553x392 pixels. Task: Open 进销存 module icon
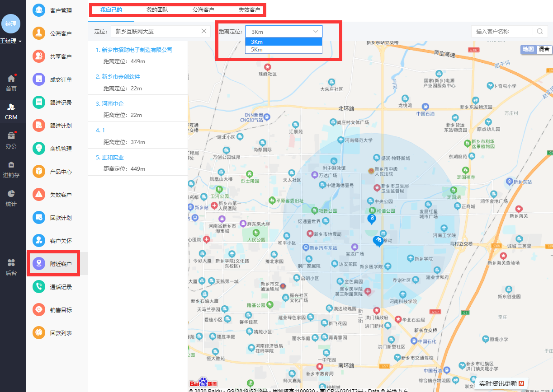pos(11,165)
